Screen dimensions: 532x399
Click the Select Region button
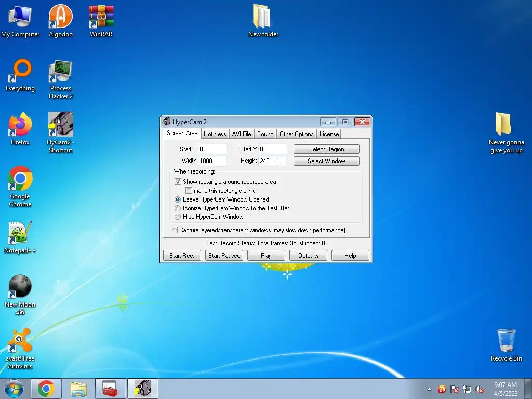(326, 149)
